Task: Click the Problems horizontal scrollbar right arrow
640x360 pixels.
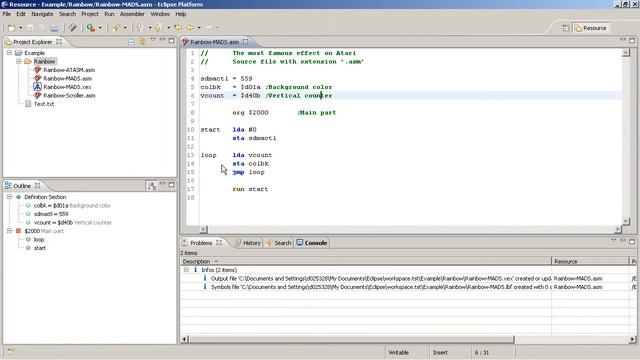Action: [x=632, y=339]
